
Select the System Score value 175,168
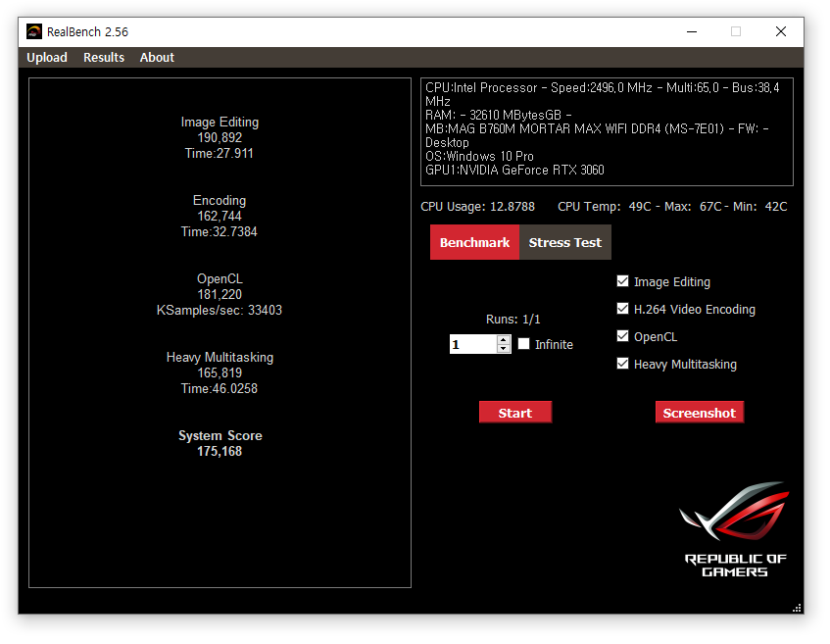tap(220, 452)
